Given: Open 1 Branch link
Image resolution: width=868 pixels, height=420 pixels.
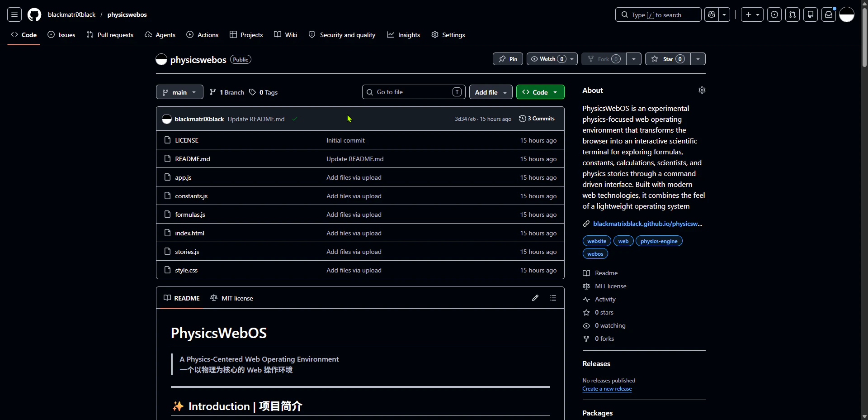Looking at the screenshot, I should point(227,92).
